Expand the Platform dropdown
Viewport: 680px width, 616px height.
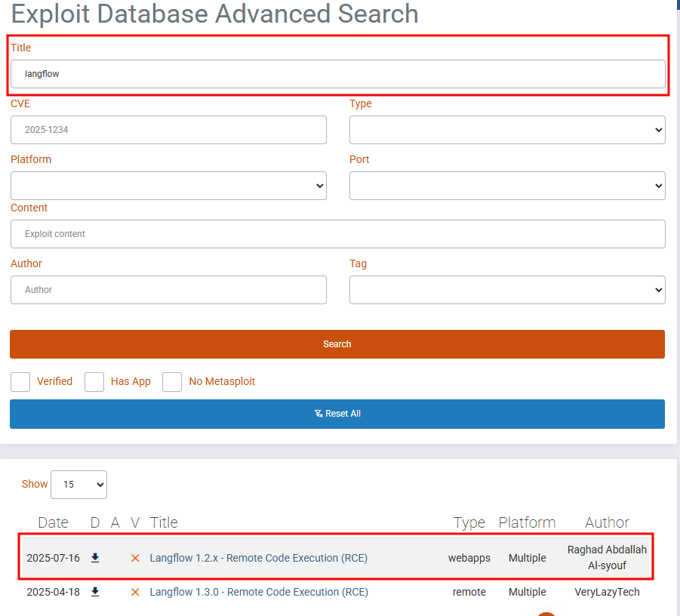coord(168,186)
